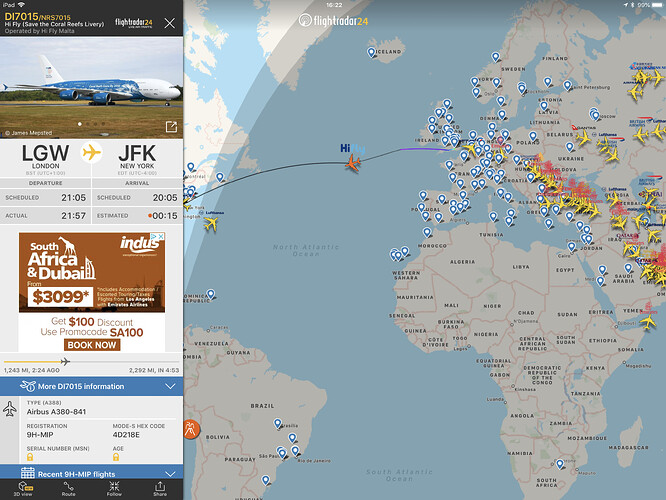Viewport: 666px width, 500px height.
Task: Tap the Hi Fly A380 aircraft photo
Action: coord(91,87)
